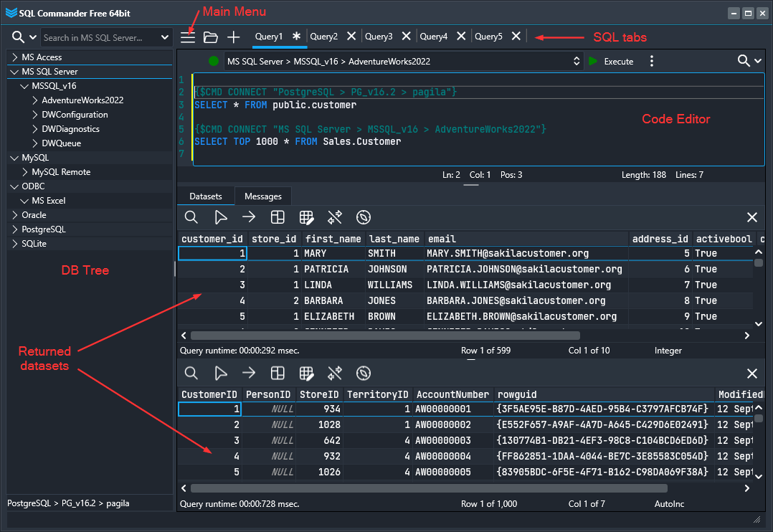Open a new query tab with plus icon

[232, 37]
